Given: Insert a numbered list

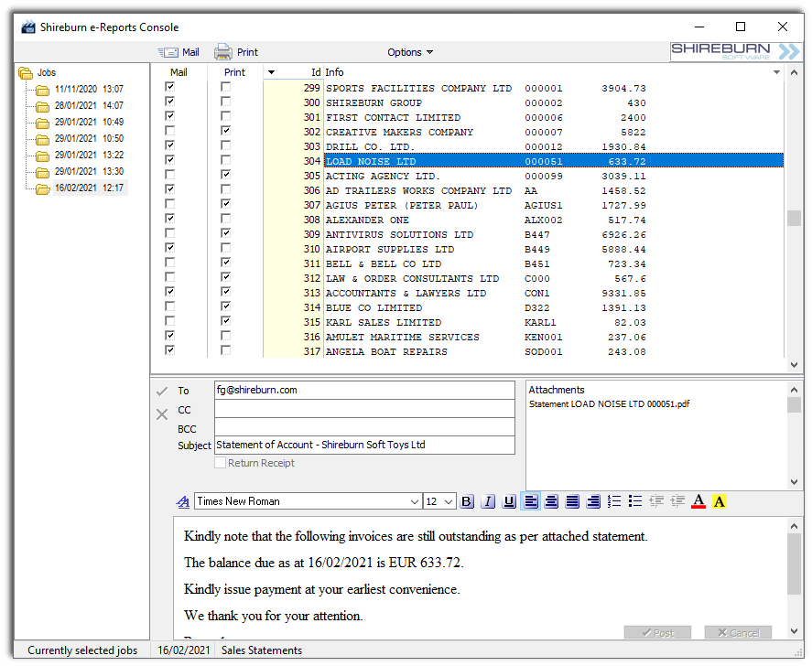Looking at the screenshot, I should [614, 501].
